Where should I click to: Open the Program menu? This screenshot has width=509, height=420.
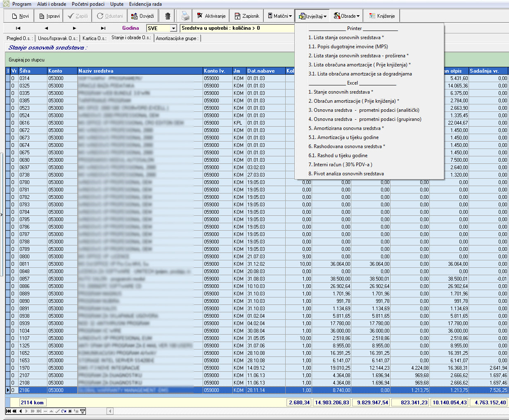click(22, 4)
